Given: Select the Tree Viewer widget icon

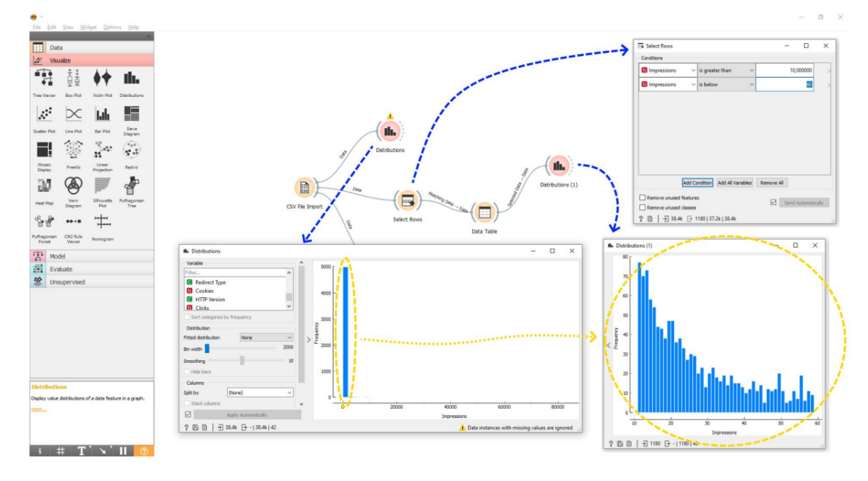Looking at the screenshot, I should pos(43,78).
